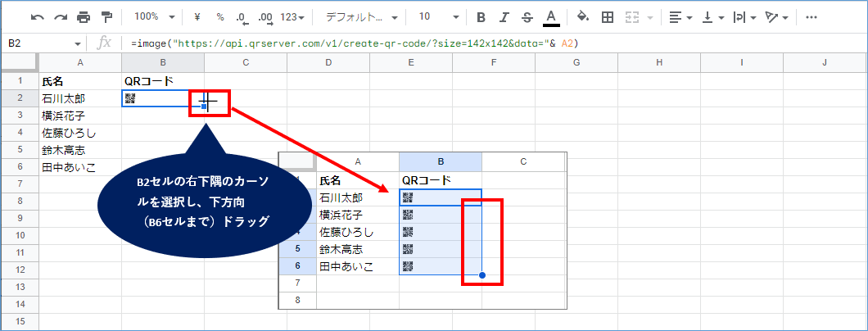
Task: Increase decimal places (.00)
Action: 265,17
